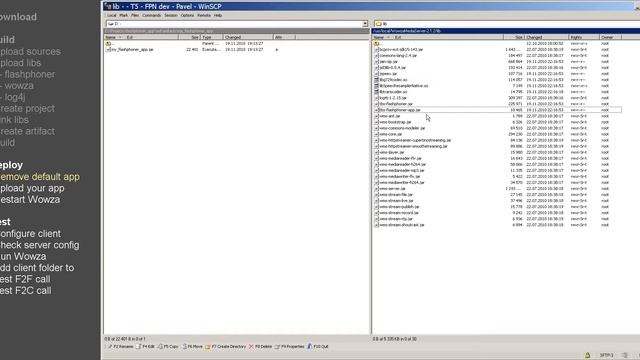Screen dimensions: 640x360
Task: Click the libSpeexResamplerNative.so file icon
Action: coord(376,86)
